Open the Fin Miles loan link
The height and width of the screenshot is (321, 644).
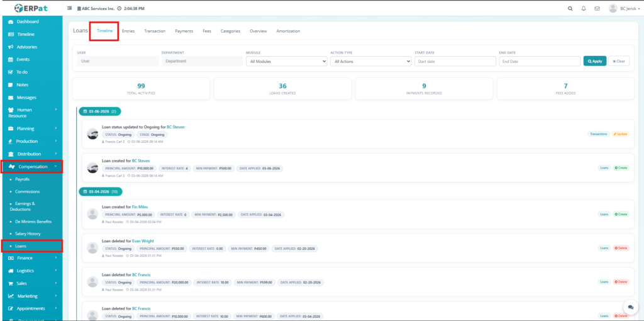tap(140, 206)
